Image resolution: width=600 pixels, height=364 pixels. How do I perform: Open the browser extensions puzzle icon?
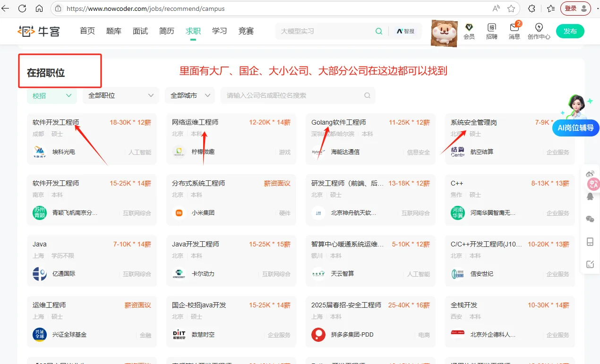pos(532,8)
